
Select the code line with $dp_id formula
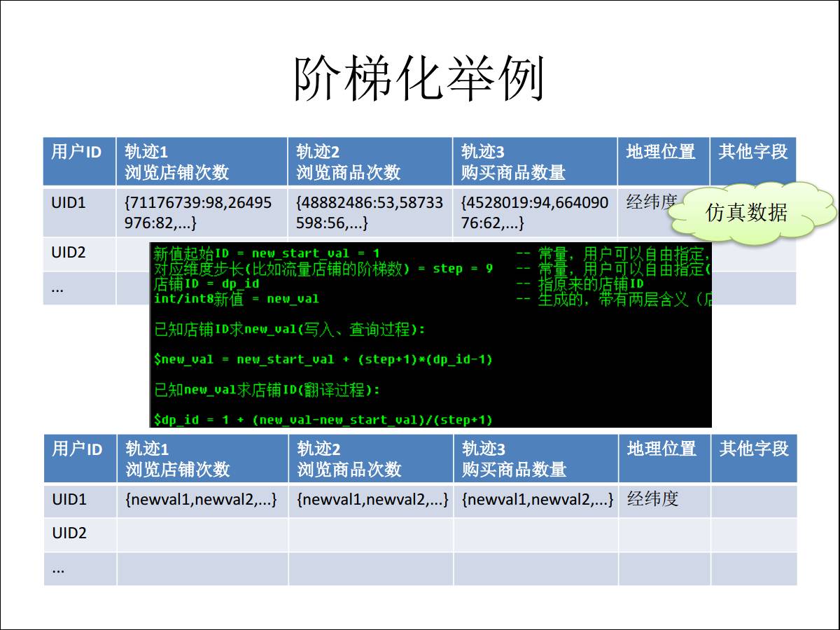(323, 419)
